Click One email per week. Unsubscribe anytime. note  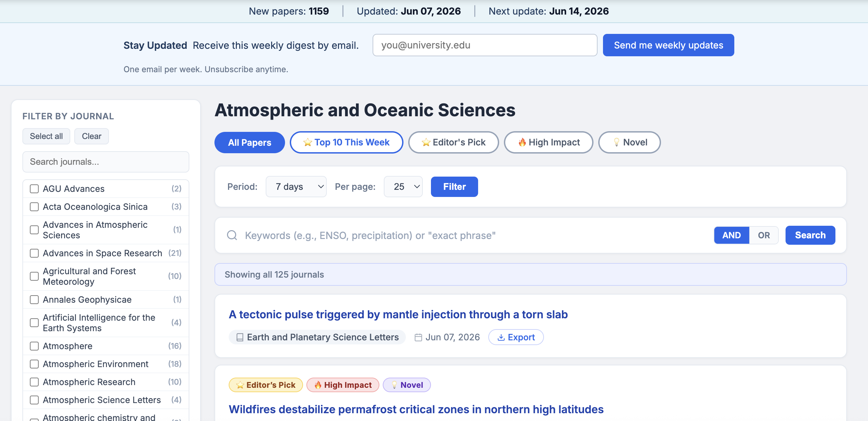(206, 69)
